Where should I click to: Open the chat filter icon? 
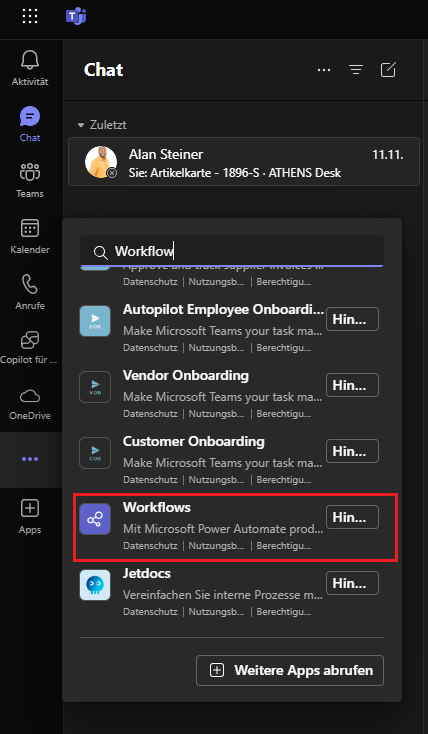click(356, 70)
